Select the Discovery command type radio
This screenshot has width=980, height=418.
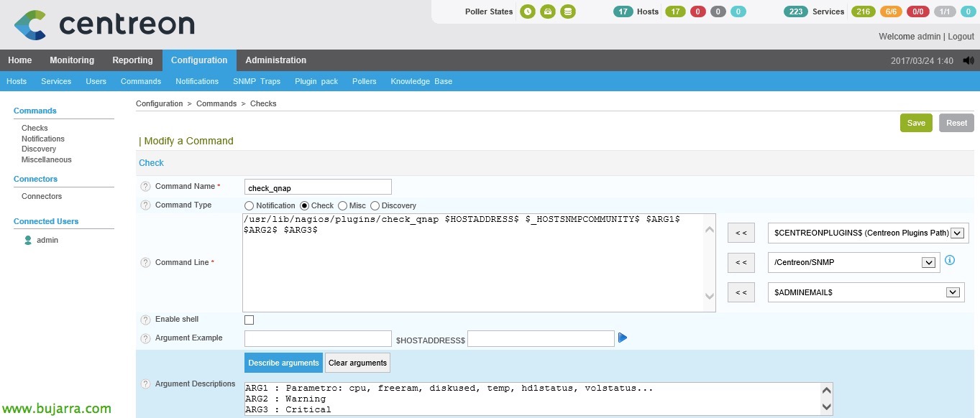(x=375, y=206)
